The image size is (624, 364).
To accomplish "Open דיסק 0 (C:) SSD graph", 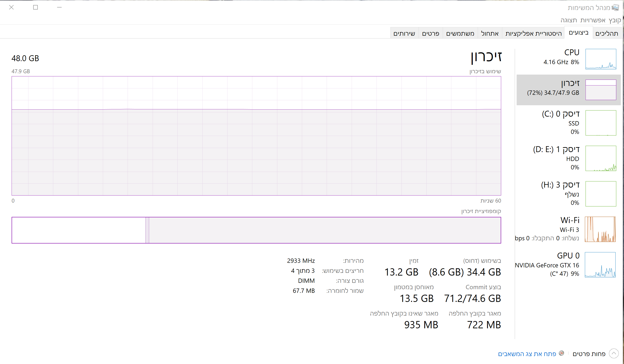I will tap(601, 123).
